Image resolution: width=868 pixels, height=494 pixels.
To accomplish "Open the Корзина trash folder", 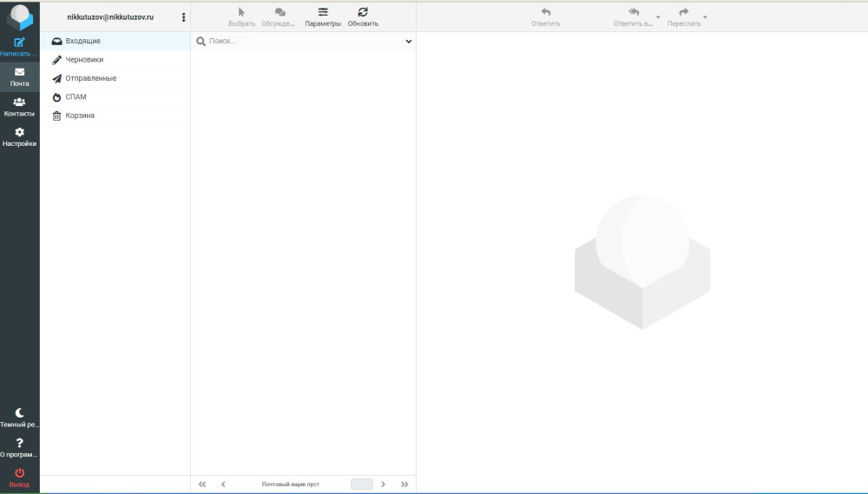I will tap(115, 115).
